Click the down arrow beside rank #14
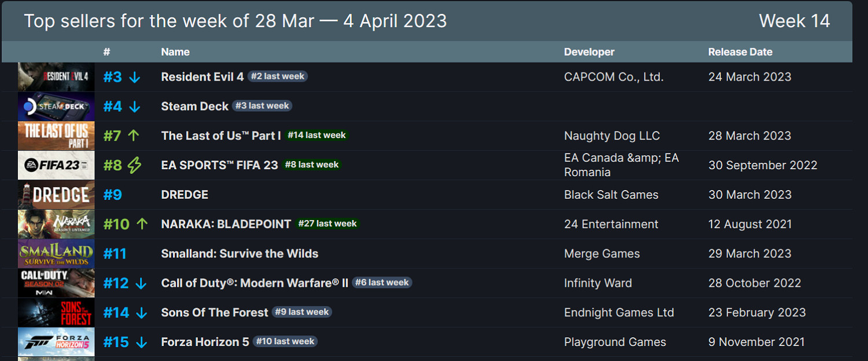Viewport: 868px width, 361px height. pyautogui.click(x=142, y=313)
